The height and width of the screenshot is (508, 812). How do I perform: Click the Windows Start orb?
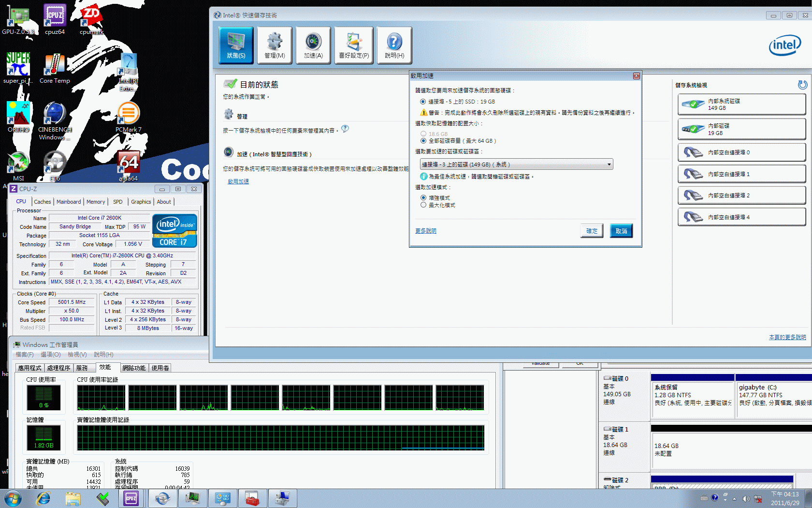(12, 498)
